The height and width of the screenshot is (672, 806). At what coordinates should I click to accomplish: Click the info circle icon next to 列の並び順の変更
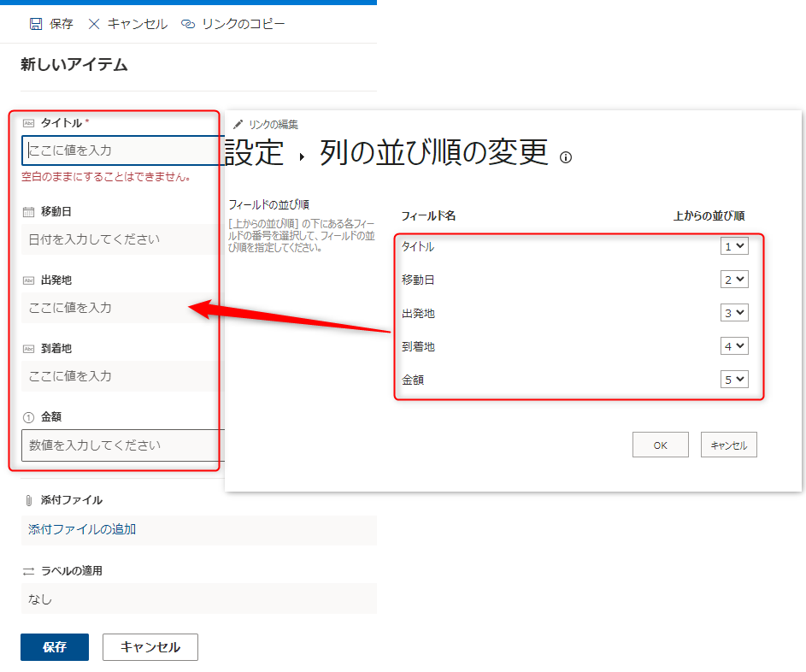566,157
